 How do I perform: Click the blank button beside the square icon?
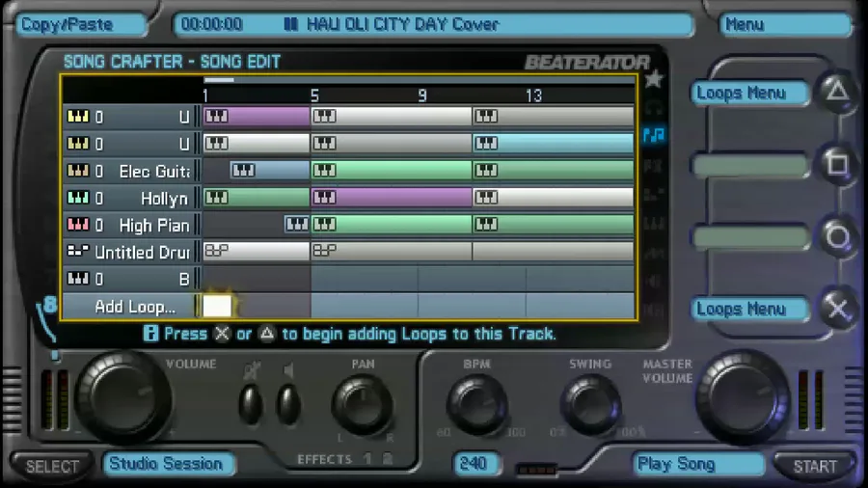(749, 166)
